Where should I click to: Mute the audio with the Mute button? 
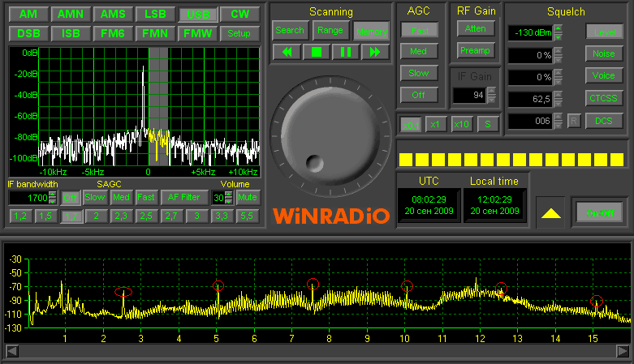[x=248, y=197]
